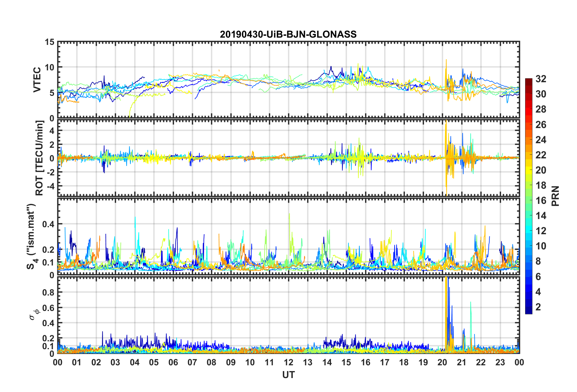Click the S4 ("ism.mat") axis label
The height and width of the screenshot is (392, 577).
click(32, 236)
